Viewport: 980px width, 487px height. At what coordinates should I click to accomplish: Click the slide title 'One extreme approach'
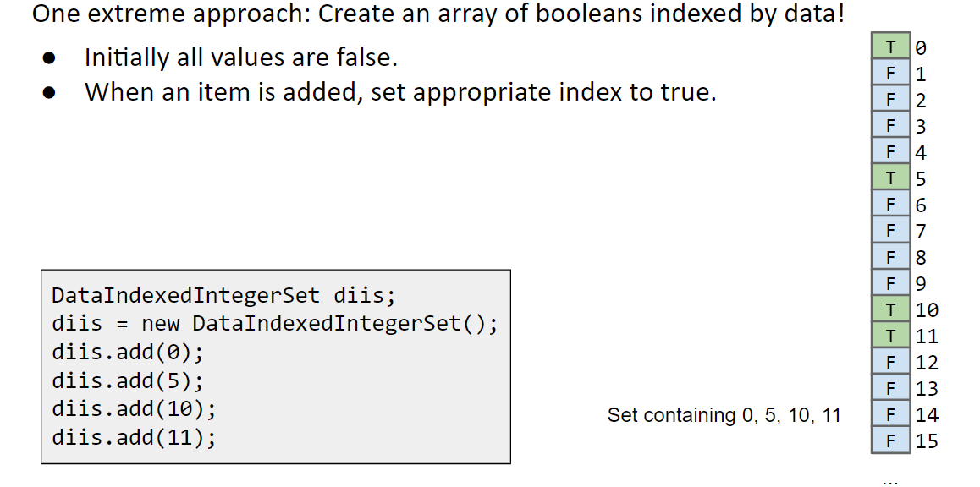click(x=438, y=14)
